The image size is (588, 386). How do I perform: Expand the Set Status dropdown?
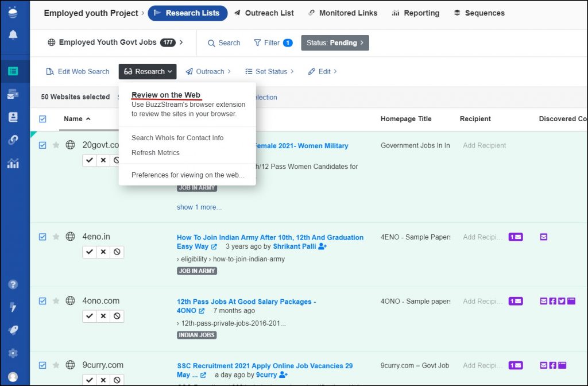(x=270, y=71)
